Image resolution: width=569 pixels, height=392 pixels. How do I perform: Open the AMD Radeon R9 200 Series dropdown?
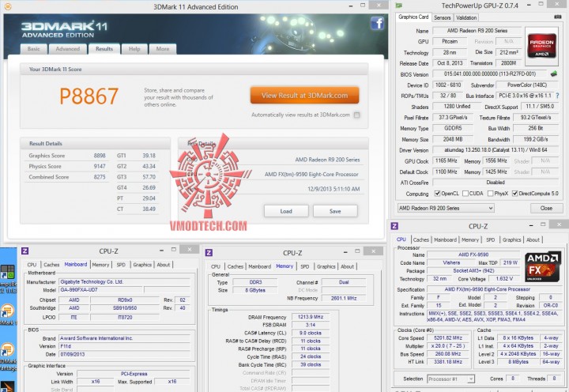(x=446, y=208)
